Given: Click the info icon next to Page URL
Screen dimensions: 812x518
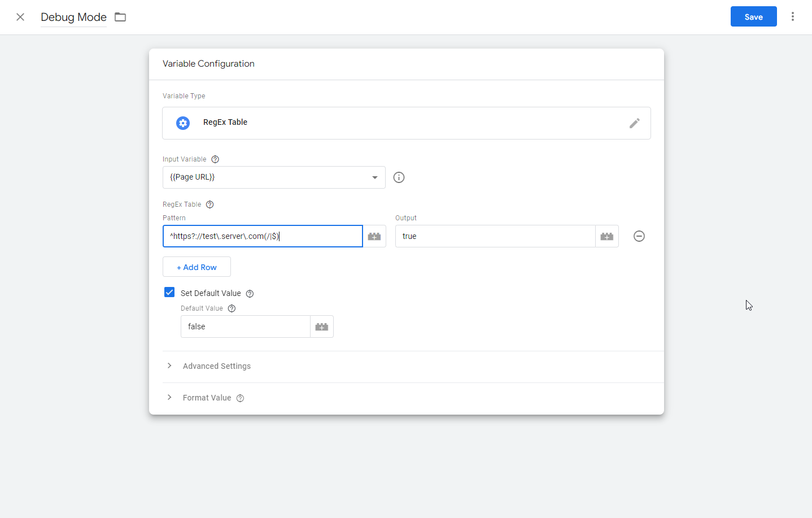Looking at the screenshot, I should coord(399,177).
